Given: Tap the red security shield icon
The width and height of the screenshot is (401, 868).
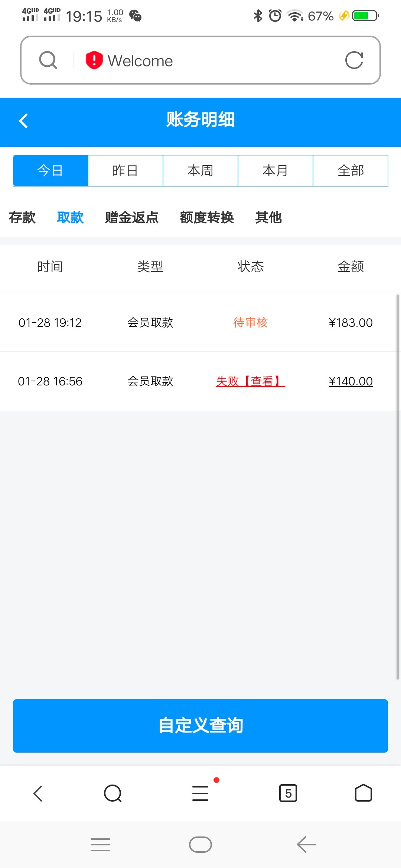Looking at the screenshot, I should 94,60.
